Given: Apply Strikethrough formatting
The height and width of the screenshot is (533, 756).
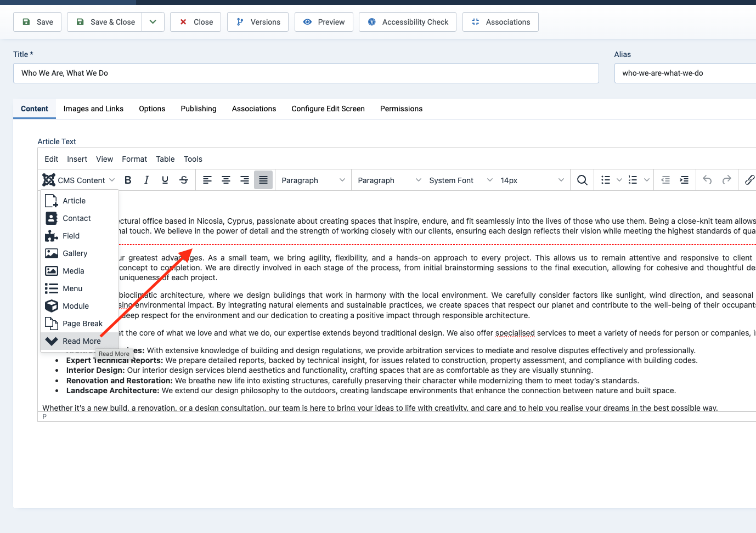Looking at the screenshot, I should [184, 180].
